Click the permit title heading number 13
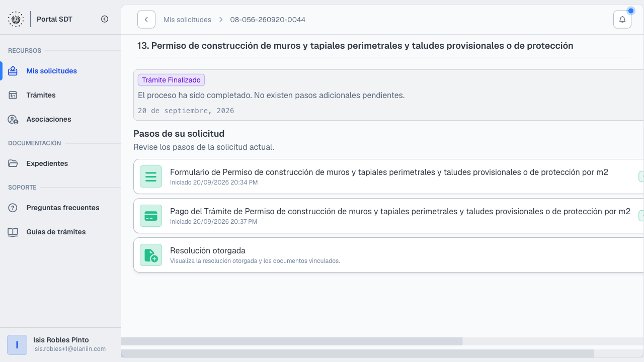Viewport: 644px width, 362px height. click(x=355, y=46)
